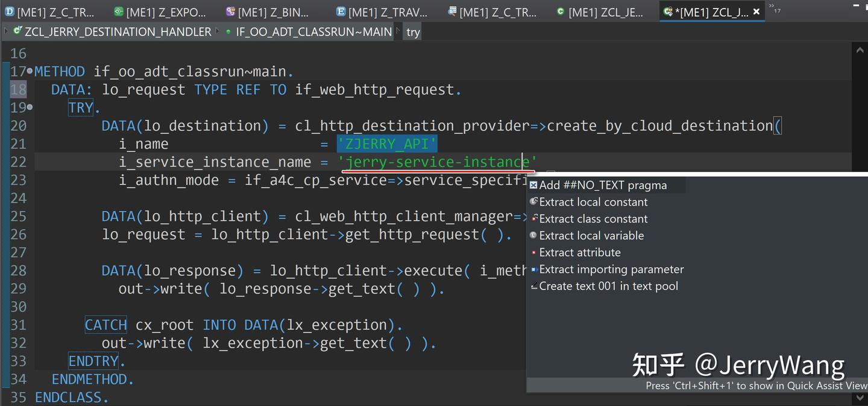
Task: Click the Z_EXPO tab's green icon
Action: coord(119,11)
